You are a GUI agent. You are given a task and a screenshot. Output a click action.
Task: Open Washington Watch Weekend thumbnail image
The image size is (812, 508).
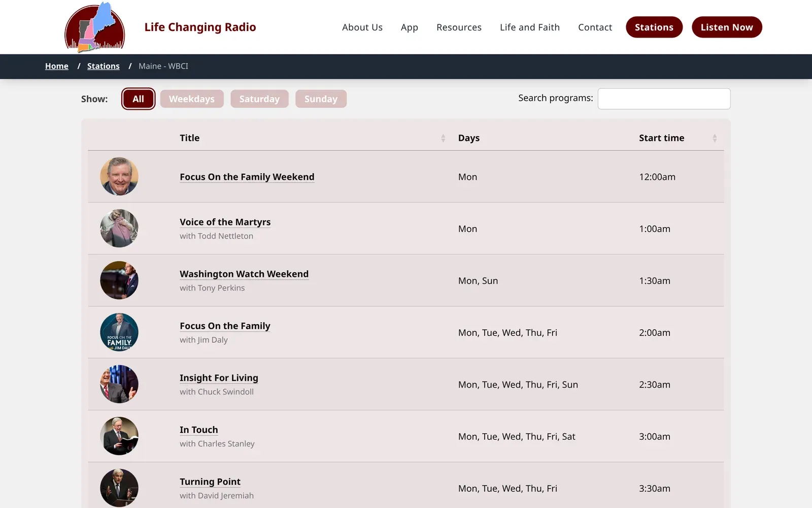pos(119,280)
